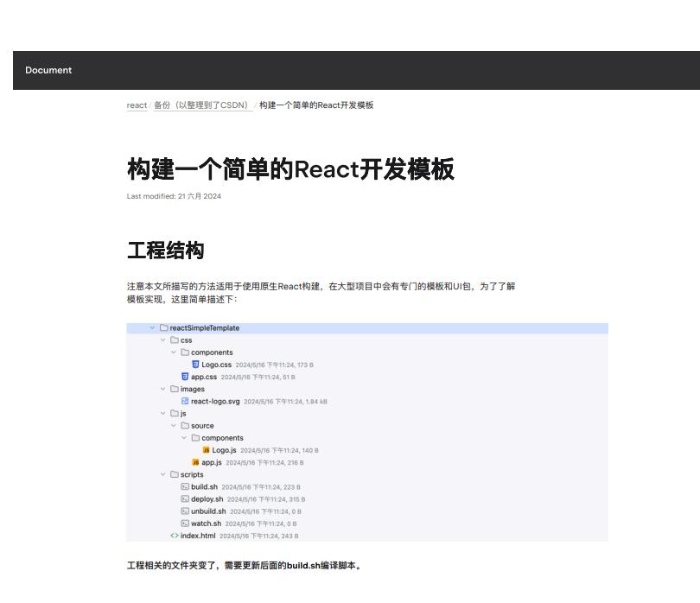Screen dimensions: 700x603
Task: Collapse the js folder chevron
Action: (163, 413)
